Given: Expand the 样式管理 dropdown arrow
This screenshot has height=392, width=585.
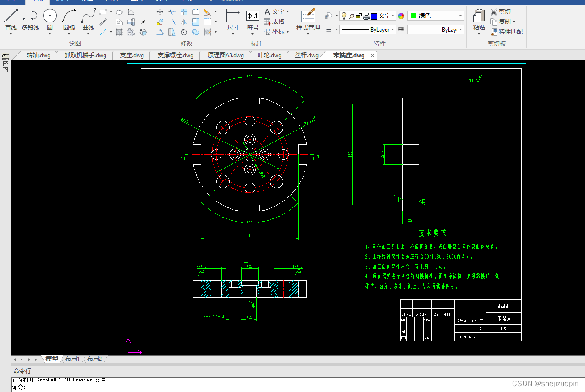Looking at the screenshot, I should point(308,34).
